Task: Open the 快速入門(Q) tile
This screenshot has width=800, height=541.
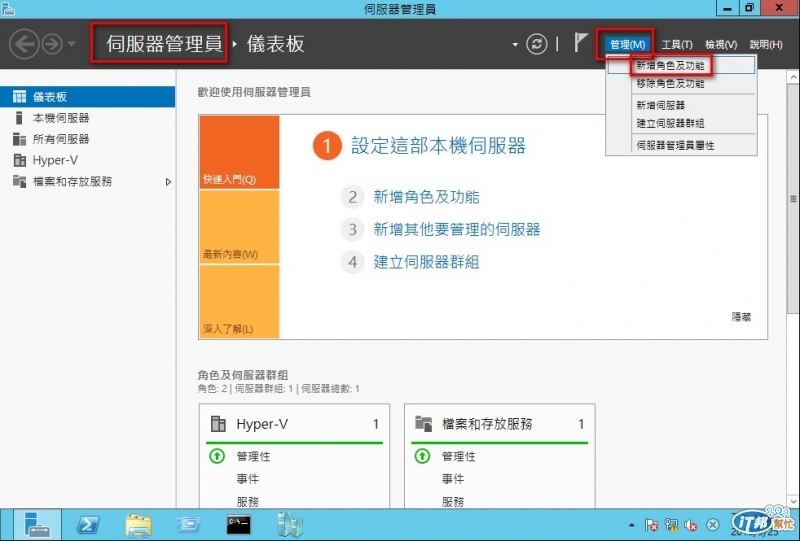Action: [x=239, y=152]
